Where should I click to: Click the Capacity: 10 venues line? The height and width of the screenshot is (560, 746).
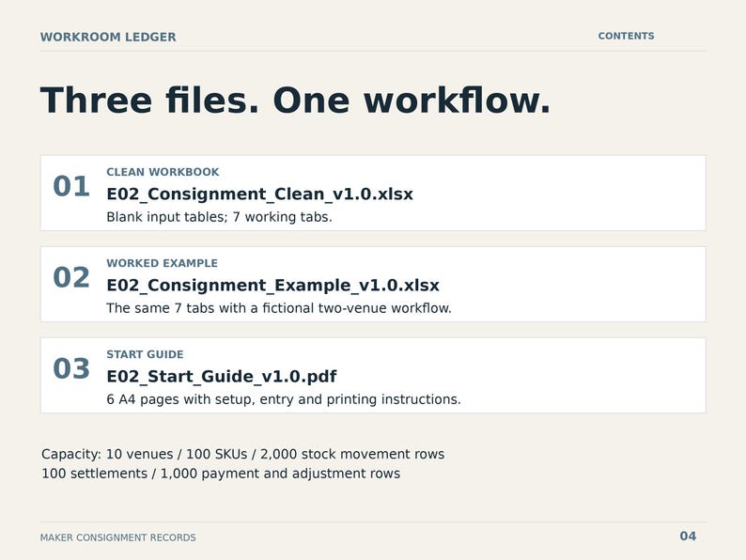click(242, 454)
